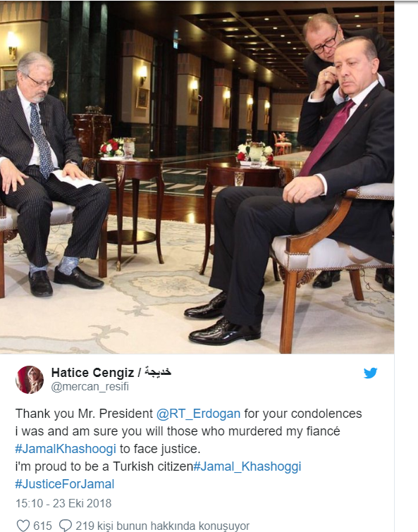Image resolution: width=418 pixels, height=532 pixels.
Task: Open the #JusticeForJamal hashtag
Action: click(65, 484)
